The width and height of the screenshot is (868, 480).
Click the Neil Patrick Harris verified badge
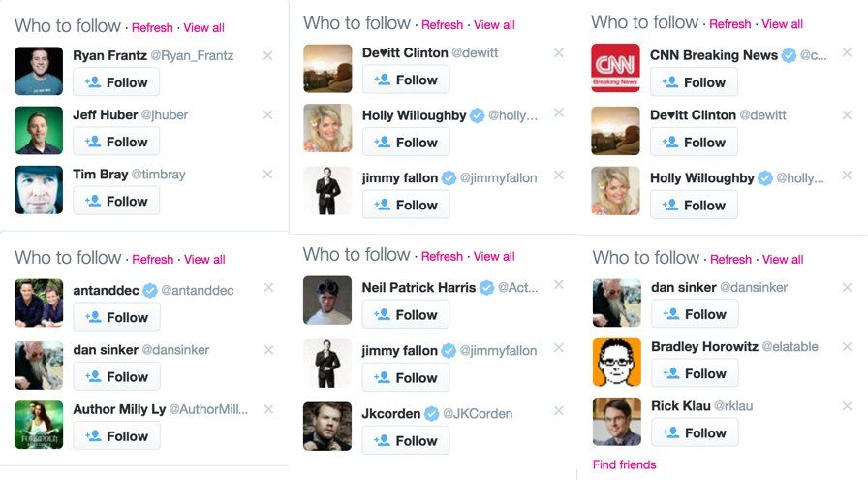[x=487, y=288]
